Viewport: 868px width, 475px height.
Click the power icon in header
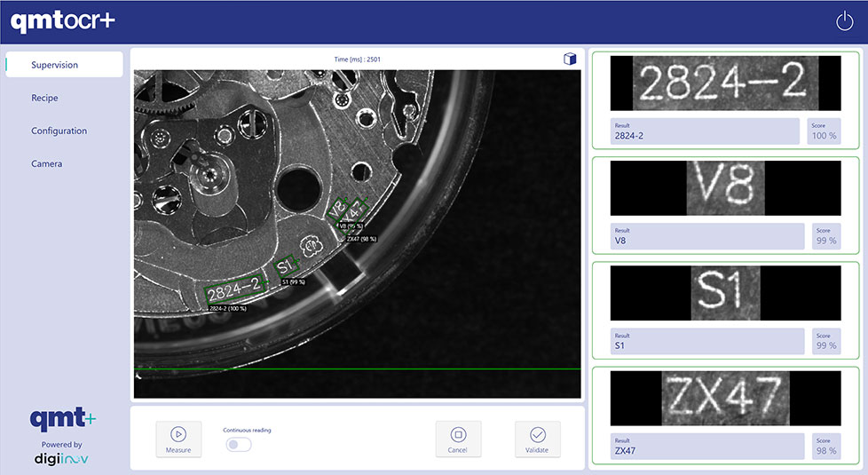(x=844, y=21)
